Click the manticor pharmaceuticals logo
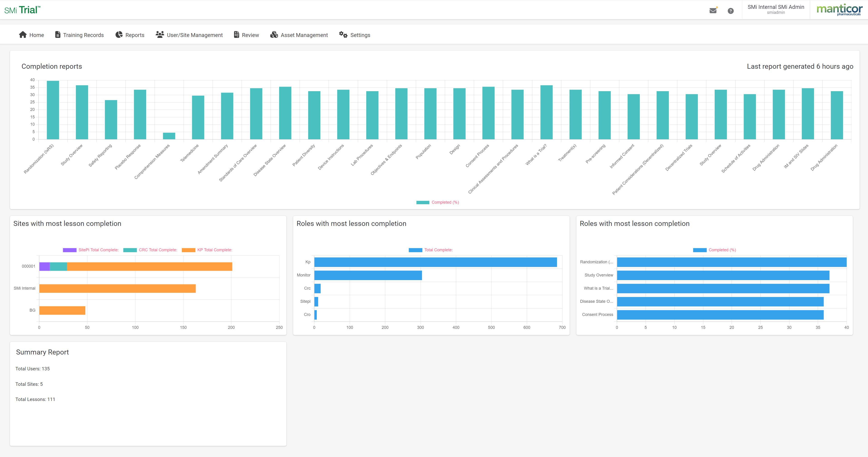The width and height of the screenshot is (868, 457). (x=839, y=10)
